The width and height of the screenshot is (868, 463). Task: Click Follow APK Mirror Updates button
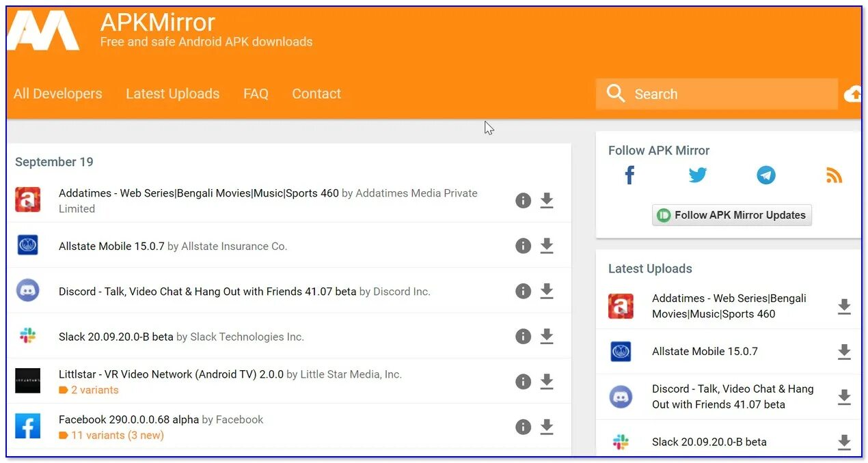pyautogui.click(x=731, y=214)
